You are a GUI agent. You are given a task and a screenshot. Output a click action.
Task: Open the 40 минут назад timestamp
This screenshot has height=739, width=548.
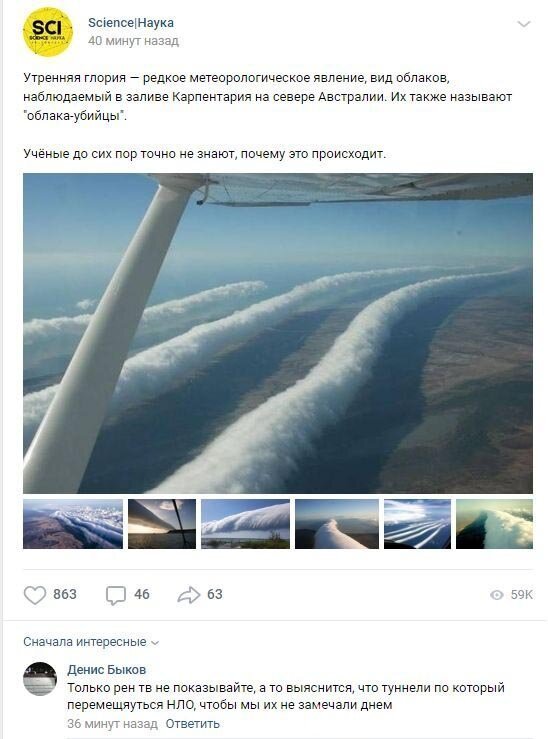(133, 41)
